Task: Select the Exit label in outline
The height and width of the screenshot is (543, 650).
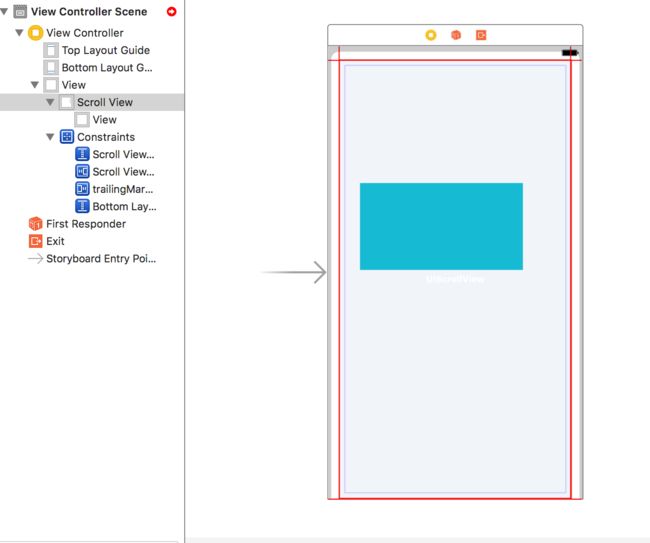Action: (56, 241)
